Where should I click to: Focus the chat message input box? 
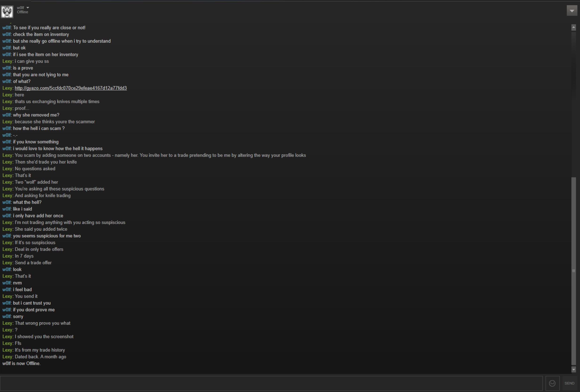click(271, 383)
